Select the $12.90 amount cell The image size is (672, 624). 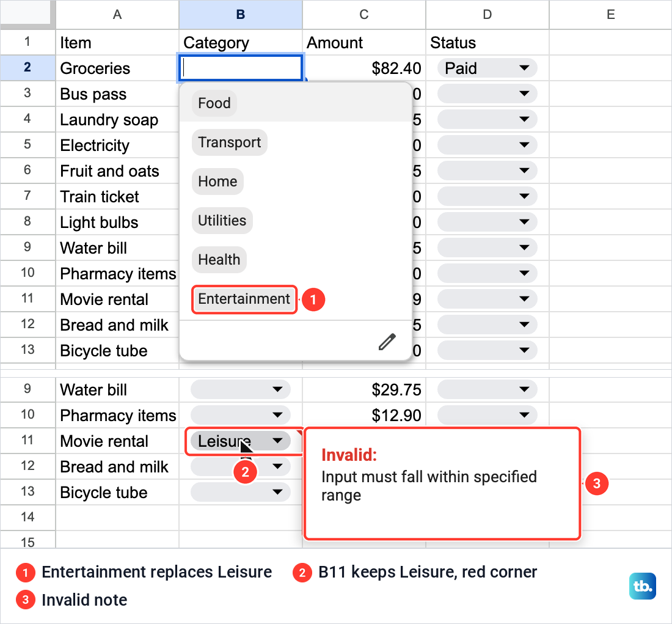364,415
